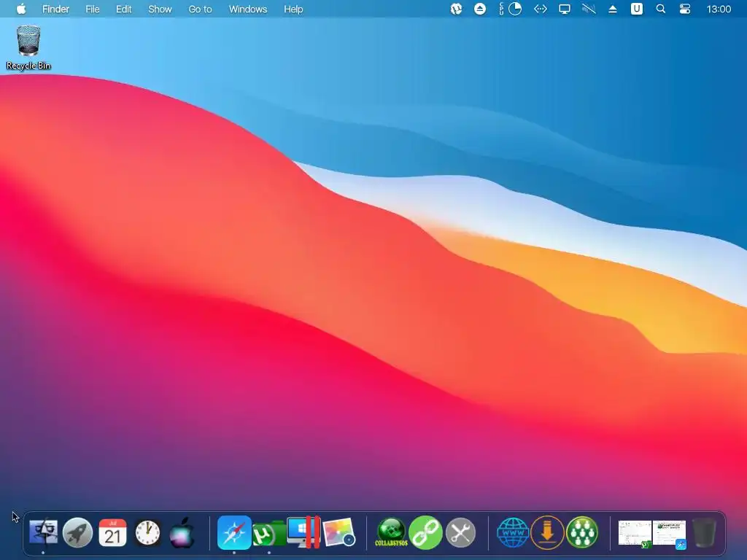
Task: Open the Recycle Bin desktop icon
Action: [x=28, y=47]
